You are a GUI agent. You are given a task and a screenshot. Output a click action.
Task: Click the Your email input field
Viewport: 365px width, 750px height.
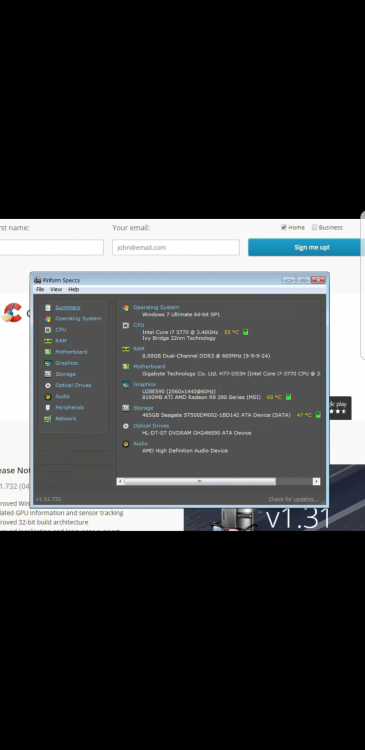tap(176, 247)
